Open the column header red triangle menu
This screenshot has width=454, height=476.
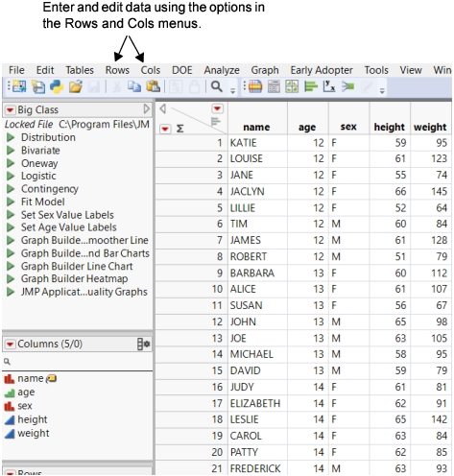[x=217, y=108]
